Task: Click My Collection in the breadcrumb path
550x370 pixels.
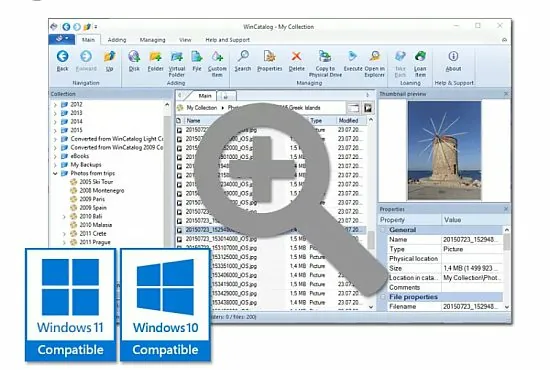Action: [x=201, y=108]
